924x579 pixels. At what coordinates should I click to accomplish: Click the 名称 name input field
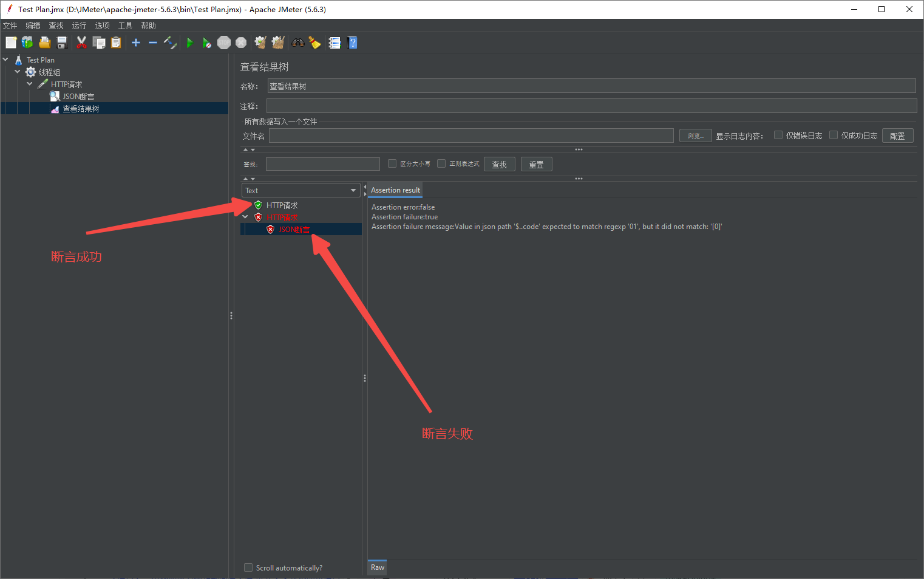coord(591,86)
